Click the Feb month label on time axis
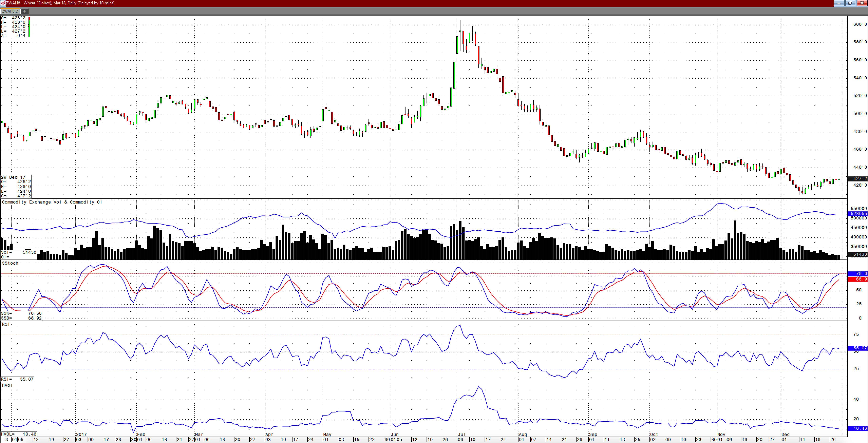 click(141, 434)
